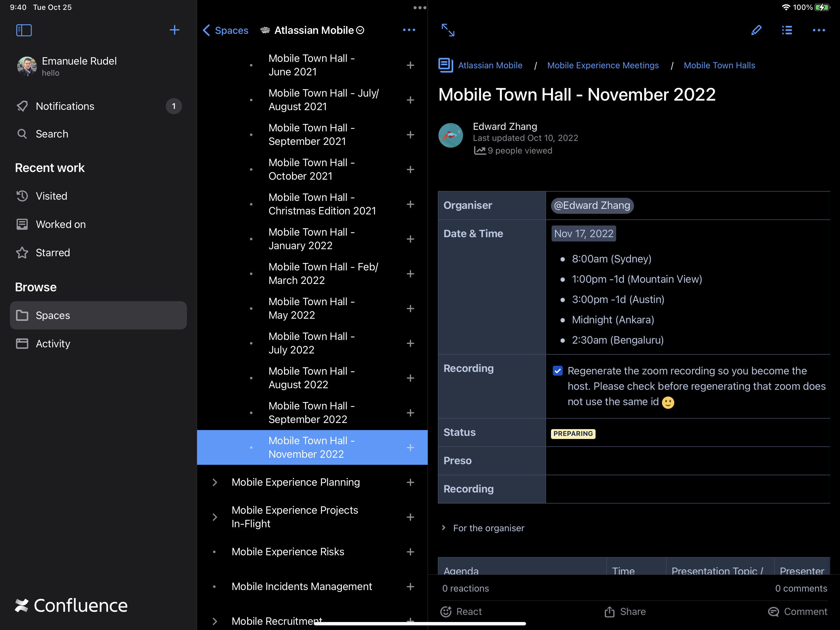Tap the React button
This screenshot has height=630, width=840.
(461, 611)
